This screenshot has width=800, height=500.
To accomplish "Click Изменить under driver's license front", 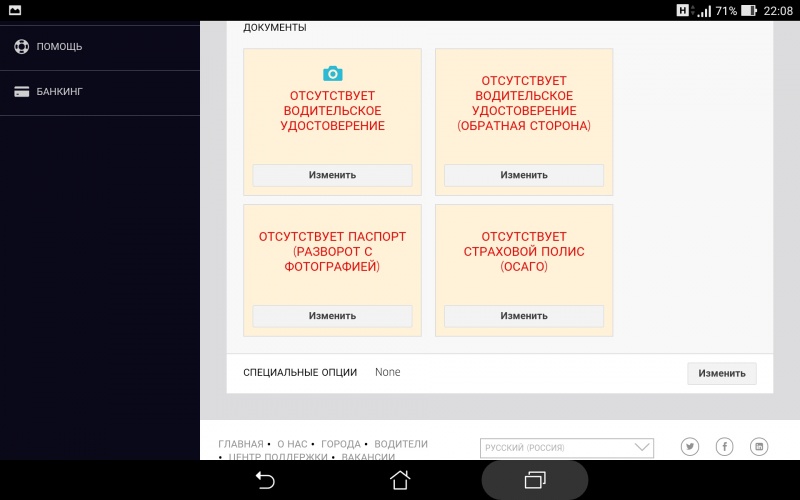I will click(332, 175).
